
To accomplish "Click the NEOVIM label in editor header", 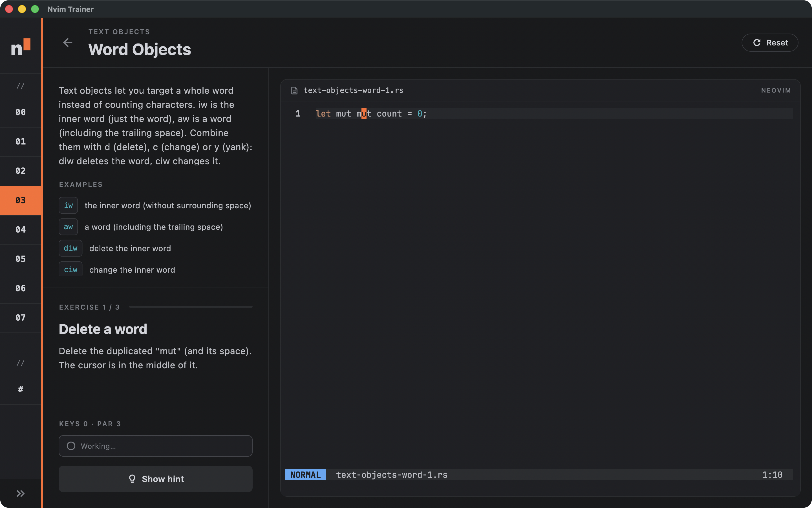I will coord(776,90).
